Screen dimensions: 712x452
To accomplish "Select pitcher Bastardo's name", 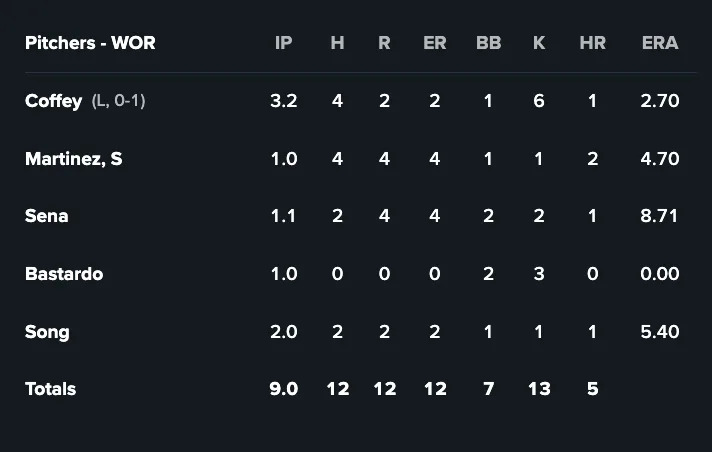I will pyautogui.click(x=64, y=274).
